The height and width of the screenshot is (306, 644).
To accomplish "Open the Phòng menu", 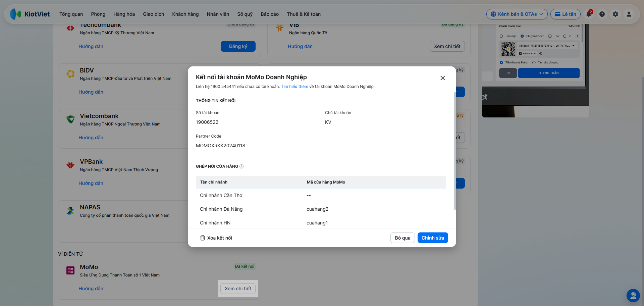I will click(x=98, y=14).
